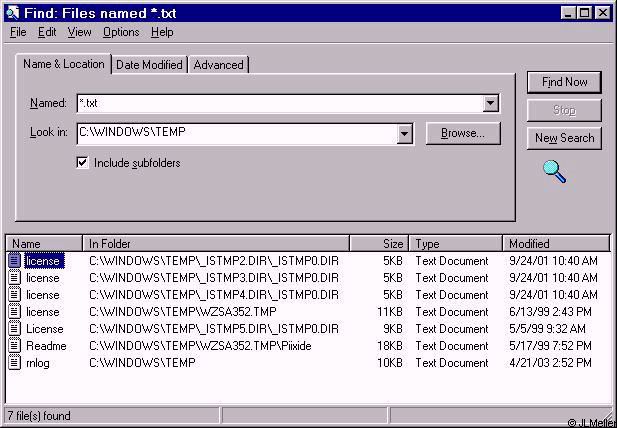Click the 4/21/03 2:52 PM modified date
This screenshot has height=428, width=617.
[x=550, y=363]
